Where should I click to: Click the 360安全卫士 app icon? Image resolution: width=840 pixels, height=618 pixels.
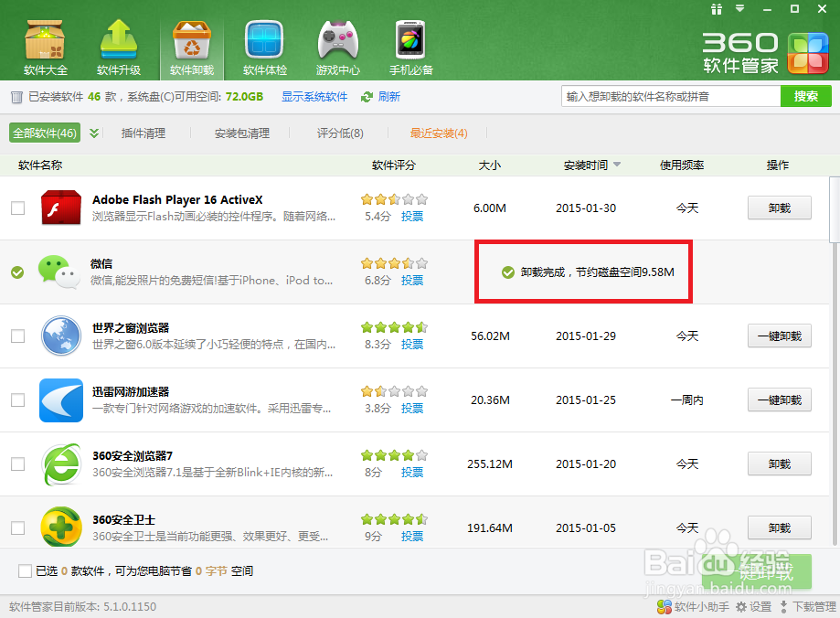coord(61,527)
